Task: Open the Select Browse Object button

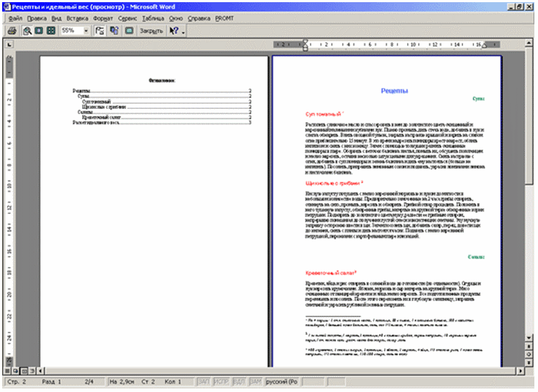Action: click(x=529, y=354)
